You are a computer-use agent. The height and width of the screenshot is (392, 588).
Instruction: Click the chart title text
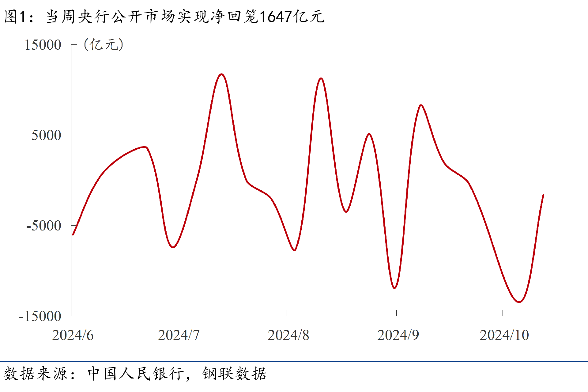[x=164, y=16]
